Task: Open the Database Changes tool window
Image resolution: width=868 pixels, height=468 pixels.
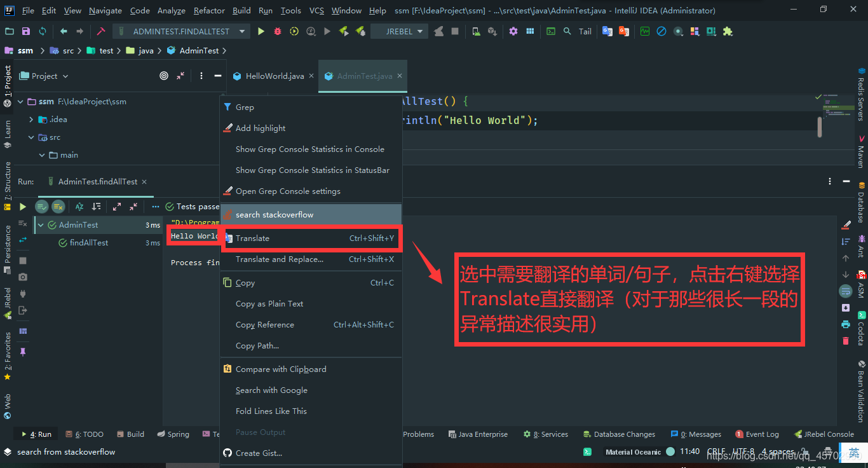Action: coord(619,434)
